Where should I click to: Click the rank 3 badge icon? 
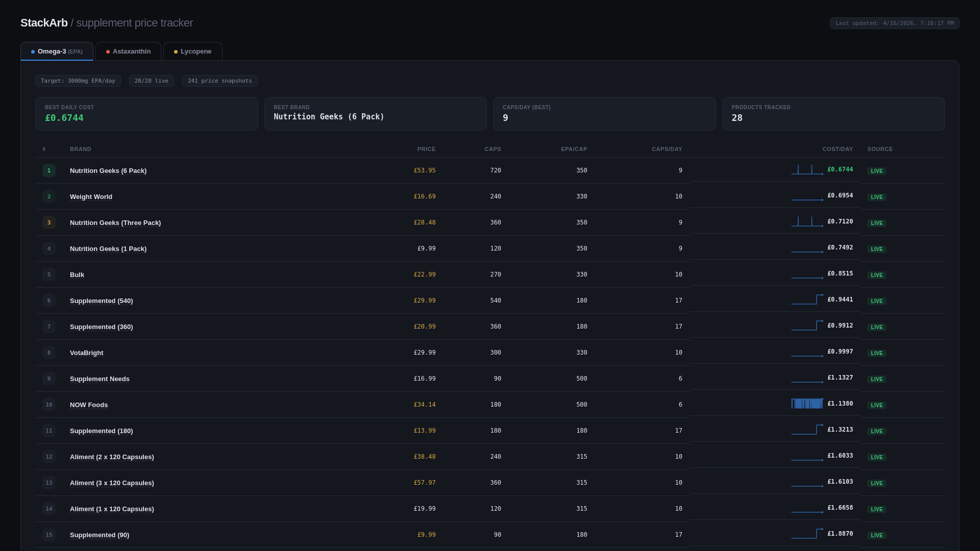(49, 222)
